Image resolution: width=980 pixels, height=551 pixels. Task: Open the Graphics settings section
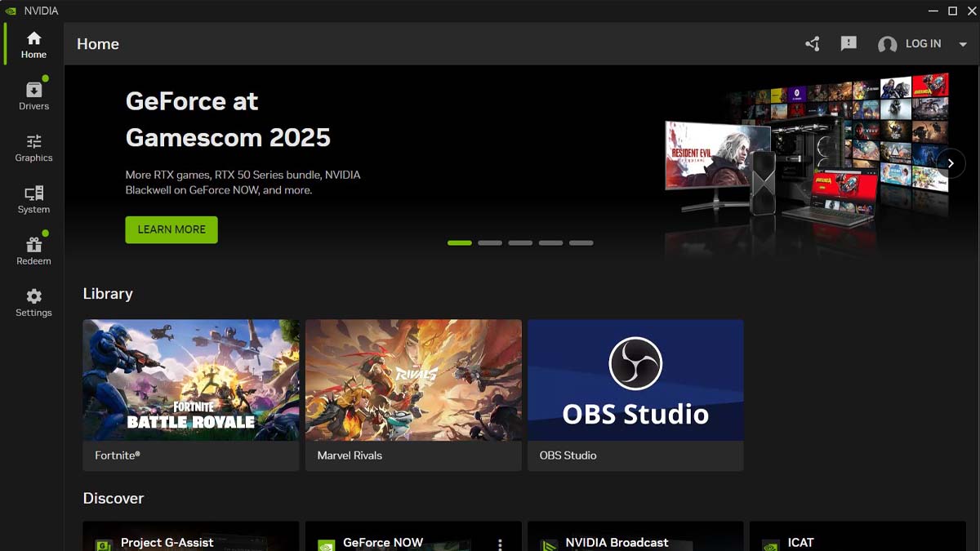33,148
